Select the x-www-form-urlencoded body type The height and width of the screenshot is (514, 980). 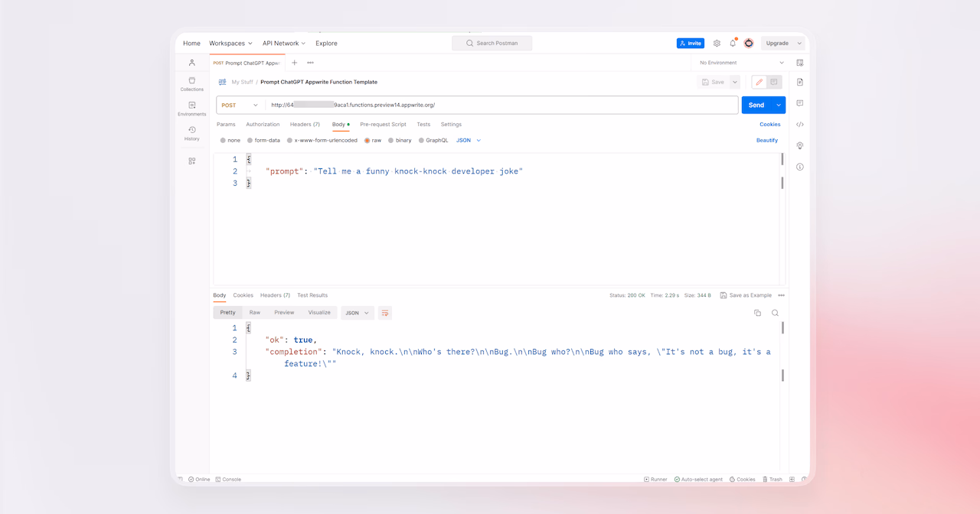tap(322, 141)
